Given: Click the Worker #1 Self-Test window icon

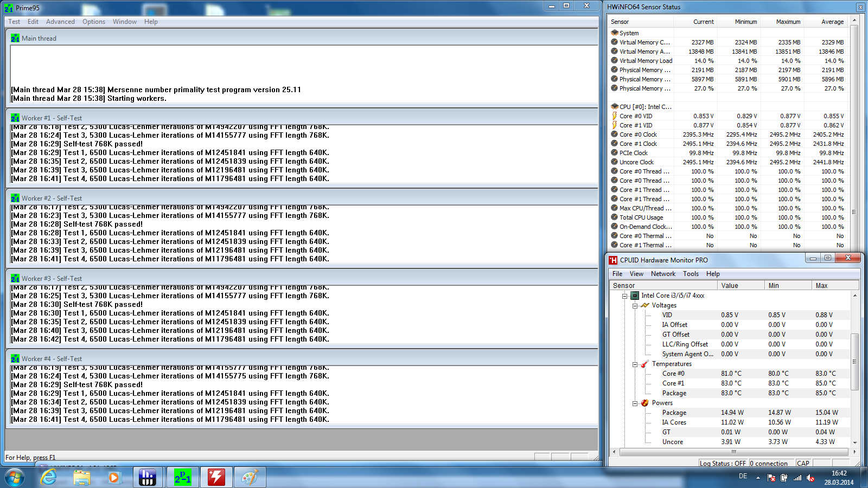Looking at the screenshot, I should pos(15,118).
